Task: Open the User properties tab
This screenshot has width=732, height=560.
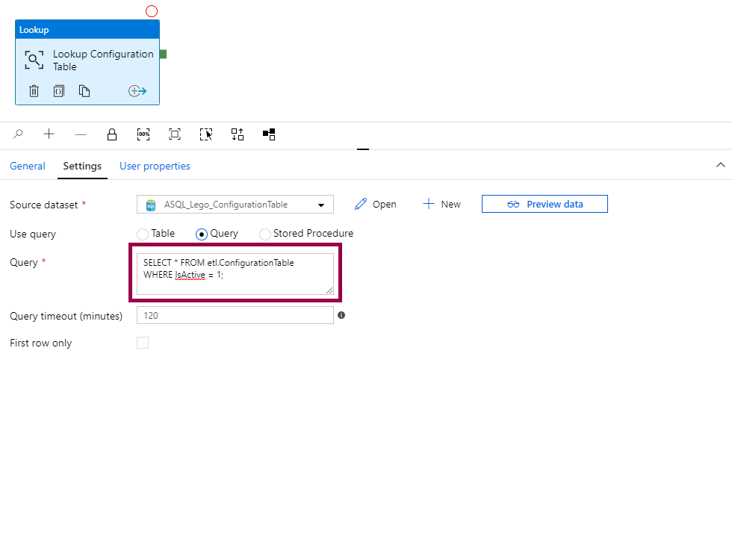Action: tap(155, 166)
